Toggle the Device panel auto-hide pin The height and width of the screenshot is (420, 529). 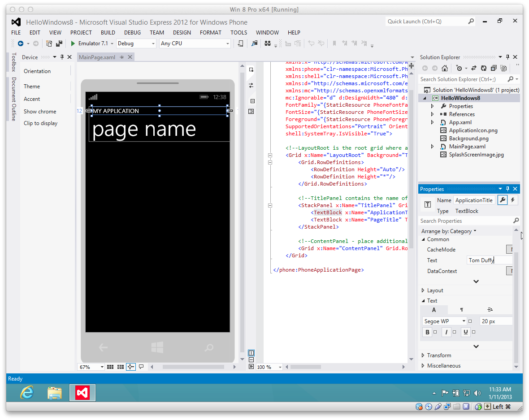pyautogui.click(x=62, y=57)
